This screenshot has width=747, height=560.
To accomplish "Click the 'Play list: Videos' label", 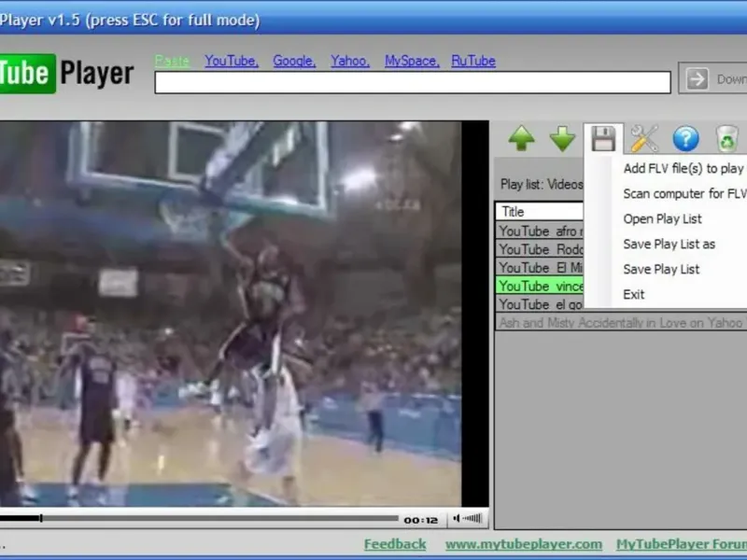I will click(x=542, y=184).
